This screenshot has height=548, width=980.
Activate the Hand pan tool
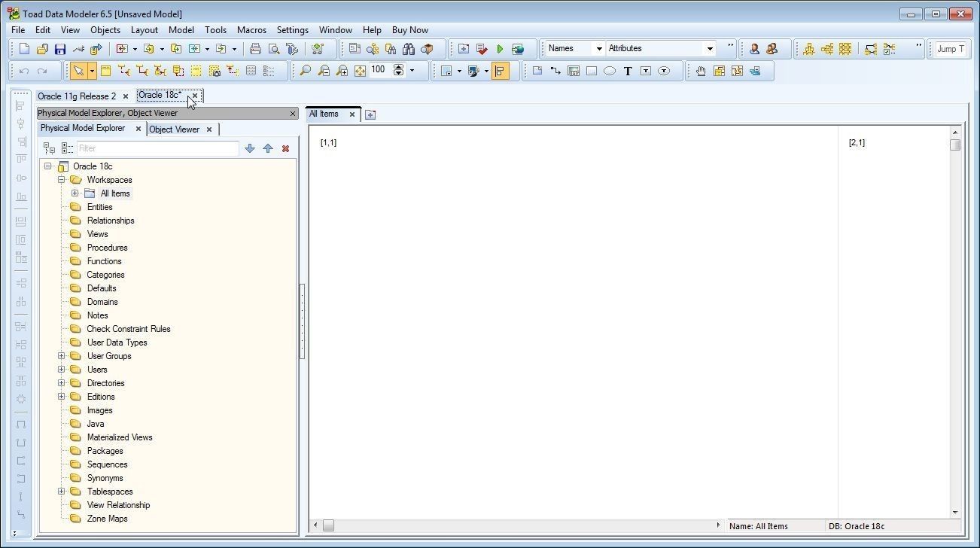(x=701, y=71)
